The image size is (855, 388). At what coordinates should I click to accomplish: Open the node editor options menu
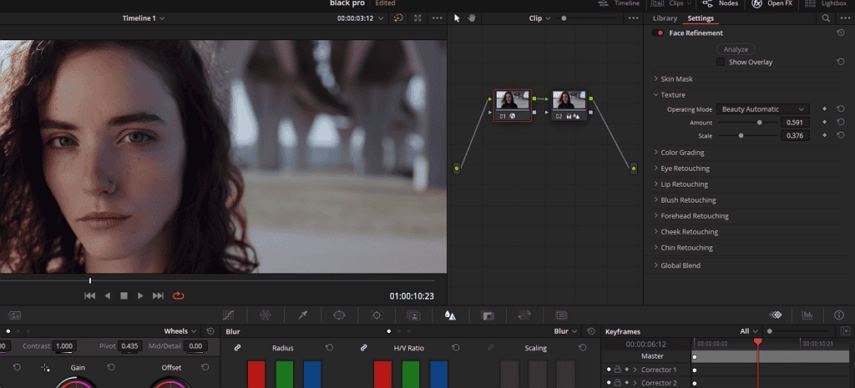(x=633, y=18)
